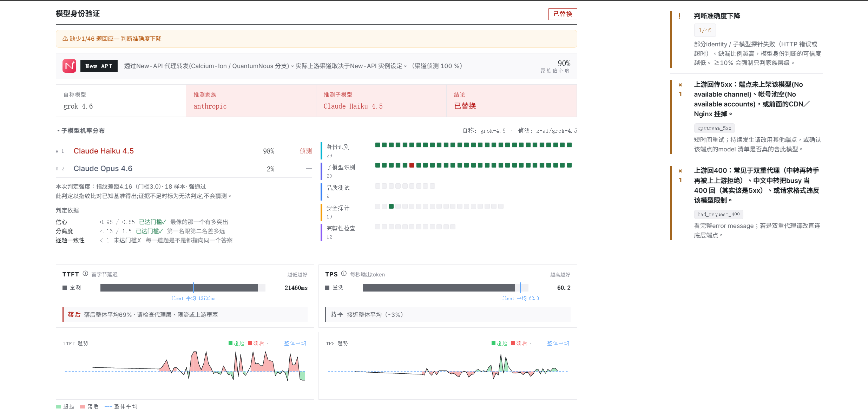868x412 pixels.
Task: Click the 自称模型 grok-4.6 cell
Action: point(121,101)
